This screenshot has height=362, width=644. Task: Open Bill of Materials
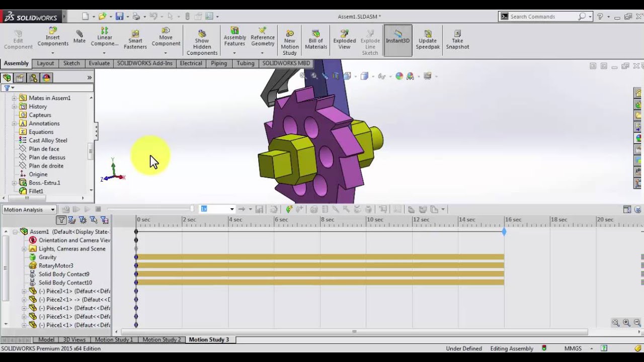(316, 40)
